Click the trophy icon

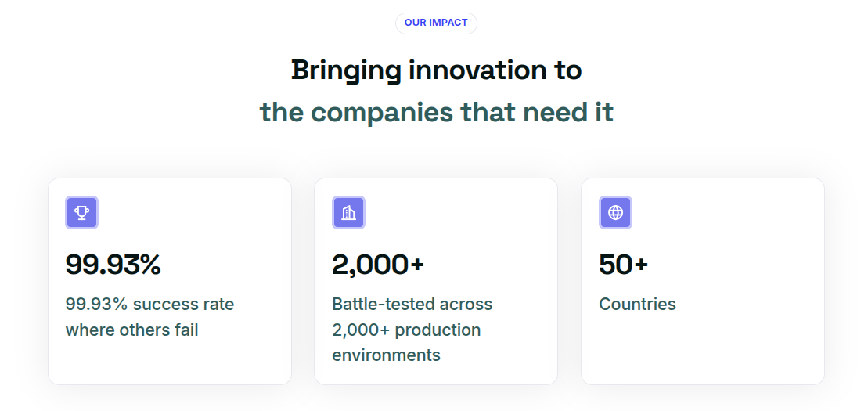click(x=81, y=212)
